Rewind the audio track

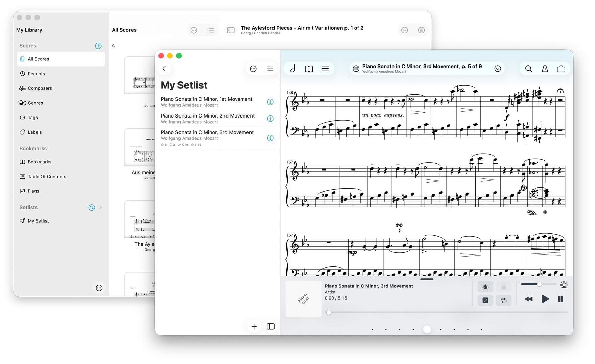point(529,299)
